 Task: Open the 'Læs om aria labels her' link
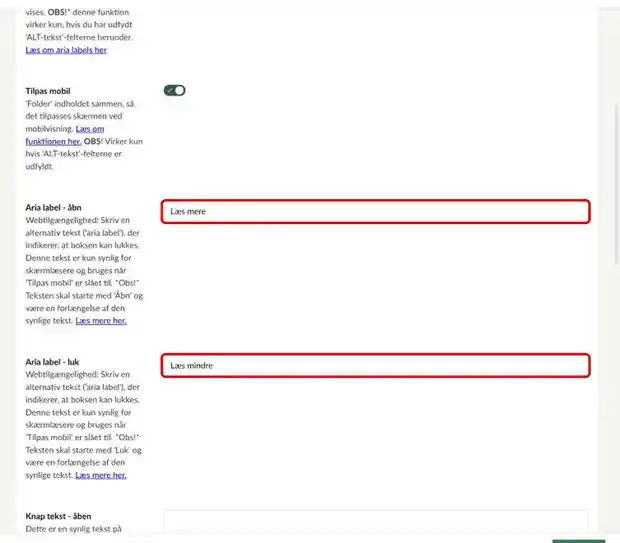tap(66, 50)
